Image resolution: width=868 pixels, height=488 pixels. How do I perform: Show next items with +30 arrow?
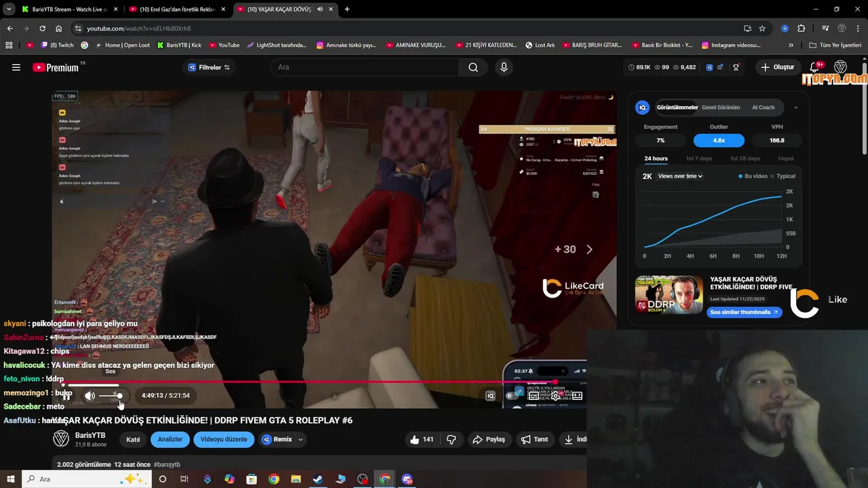[589, 249]
